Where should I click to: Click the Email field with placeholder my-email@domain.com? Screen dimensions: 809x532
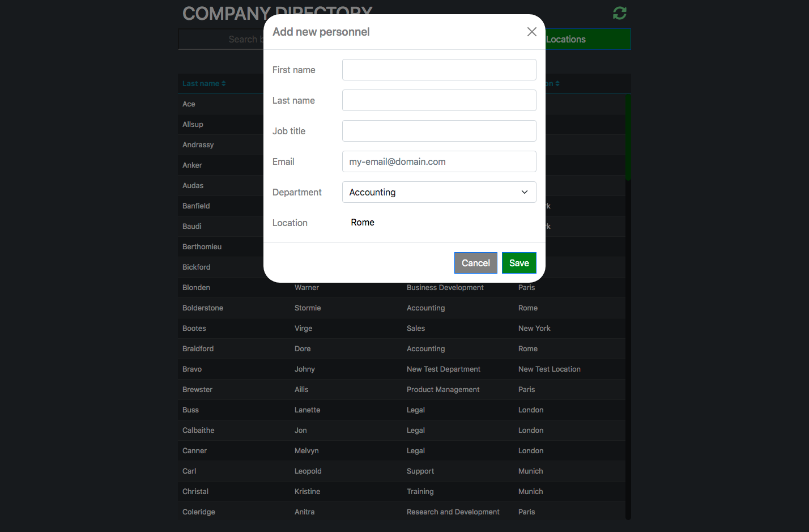pos(438,161)
